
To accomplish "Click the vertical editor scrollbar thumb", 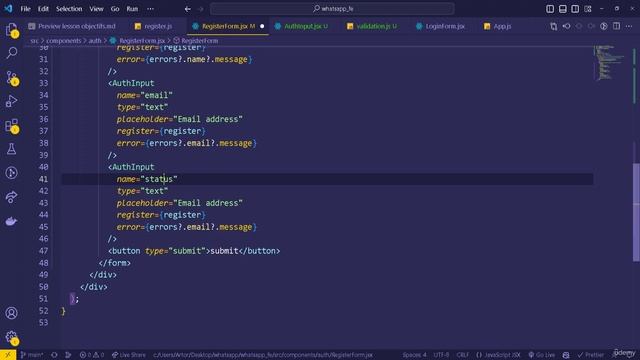I will (x=636, y=212).
